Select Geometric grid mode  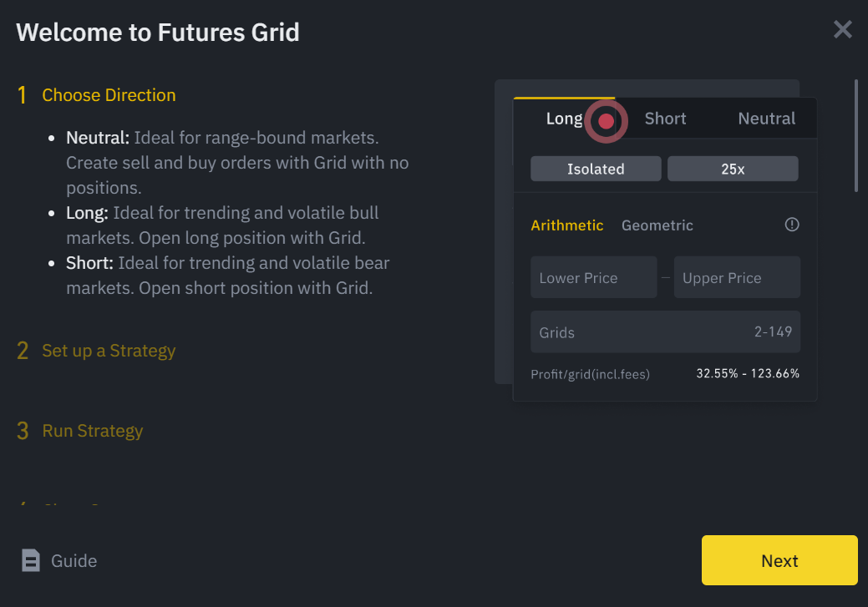pyautogui.click(x=657, y=225)
